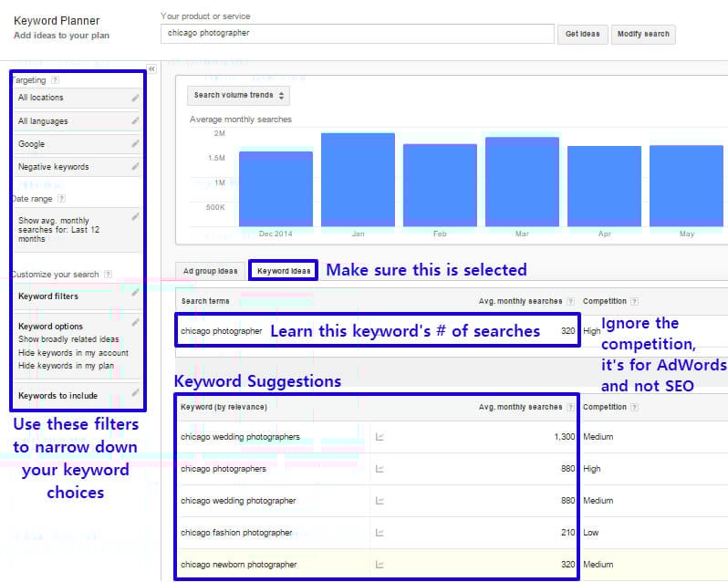Edit the date range pencil icon
Image resolution: width=728 pixels, height=582 pixels.
pos(135,217)
